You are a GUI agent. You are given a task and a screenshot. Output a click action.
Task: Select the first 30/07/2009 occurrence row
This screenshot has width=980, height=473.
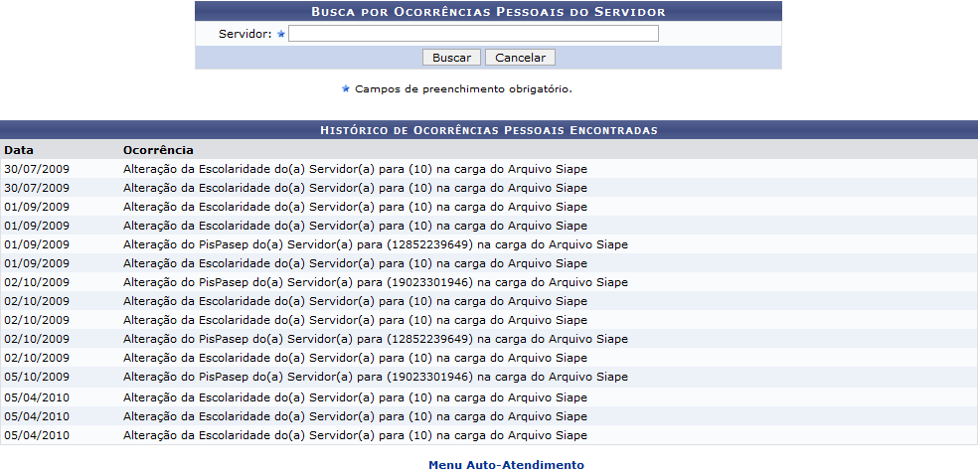click(x=355, y=169)
